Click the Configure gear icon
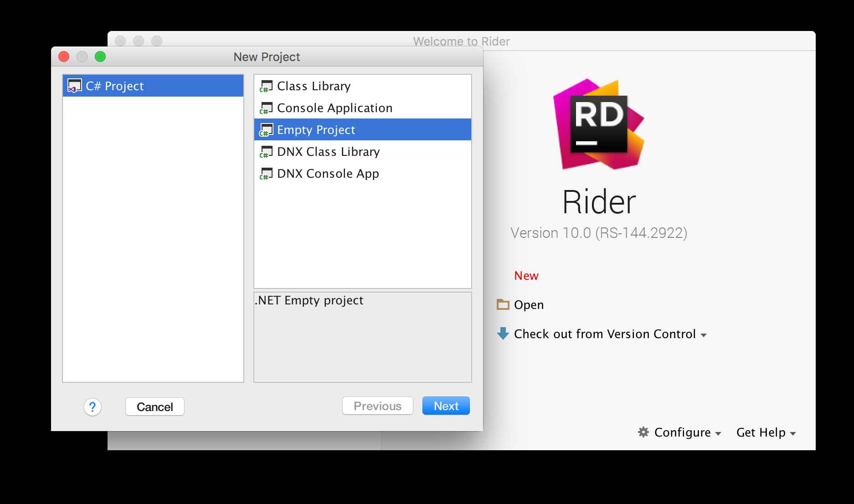The width and height of the screenshot is (854, 504). click(643, 432)
